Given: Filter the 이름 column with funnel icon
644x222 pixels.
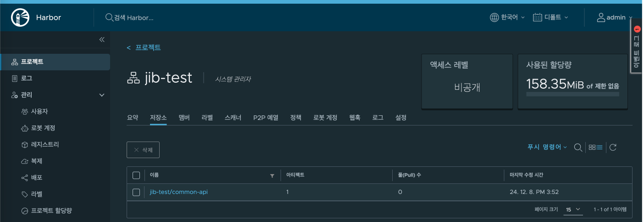Looking at the screenshot, I should (272, 176).
